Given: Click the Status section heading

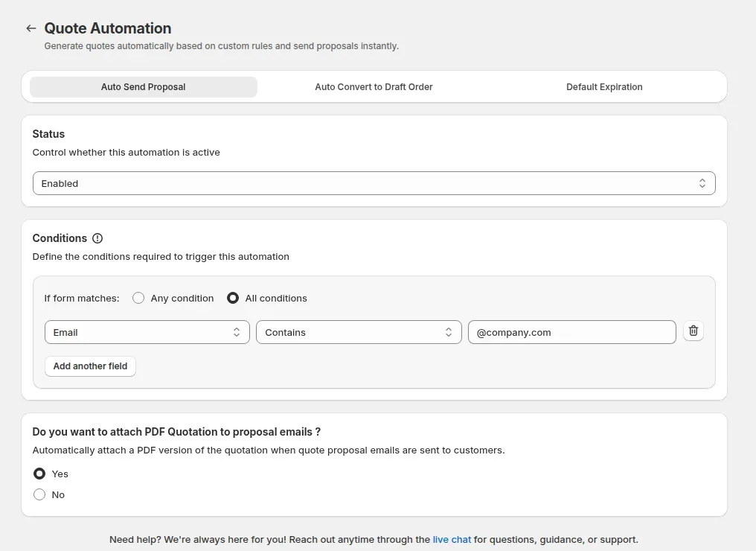Looking at the screenshot, I should click(48, 134).
